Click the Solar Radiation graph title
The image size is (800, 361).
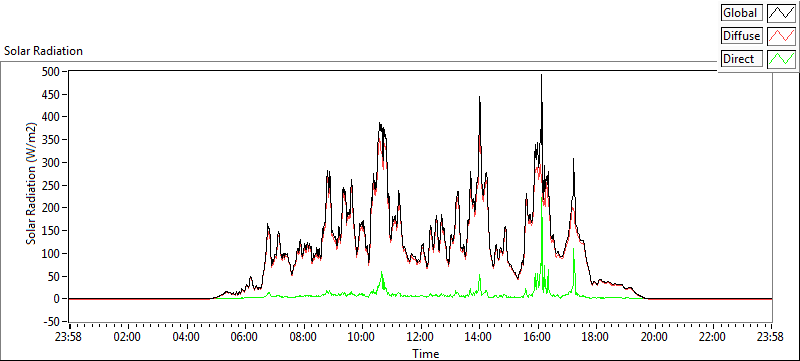43,51
